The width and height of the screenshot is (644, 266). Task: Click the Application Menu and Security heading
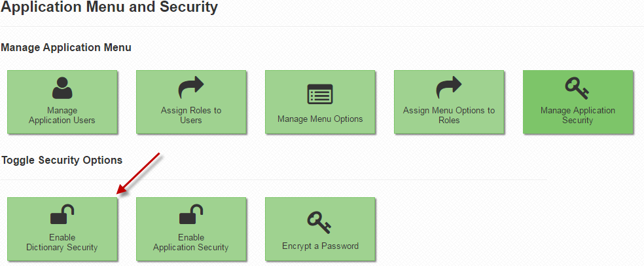point(109,7)
